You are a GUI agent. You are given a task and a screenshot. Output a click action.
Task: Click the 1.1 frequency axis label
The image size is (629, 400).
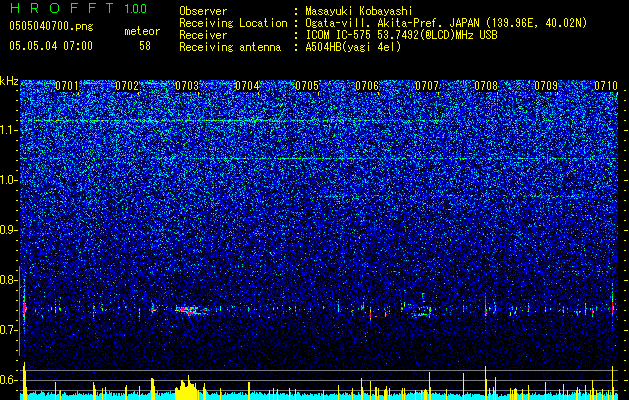[8, 130]
